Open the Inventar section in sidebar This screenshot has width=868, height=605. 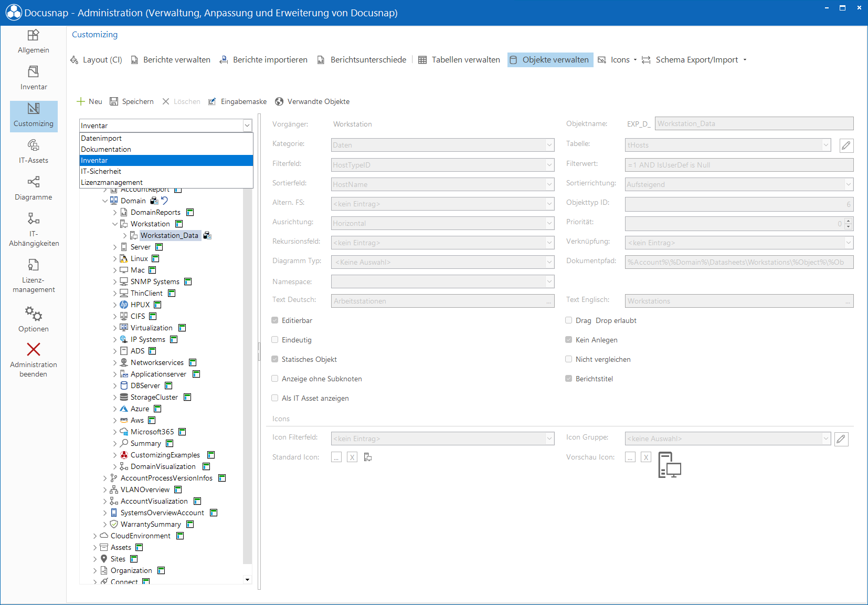pos(34,78)
